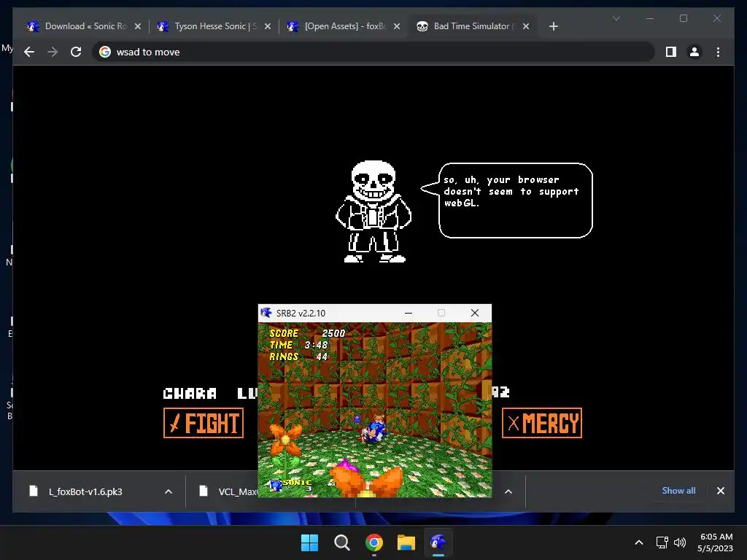Click the Sans character sprite
Image resolution: width=747 pixels, height=560 pixels.
click(373, 211)
